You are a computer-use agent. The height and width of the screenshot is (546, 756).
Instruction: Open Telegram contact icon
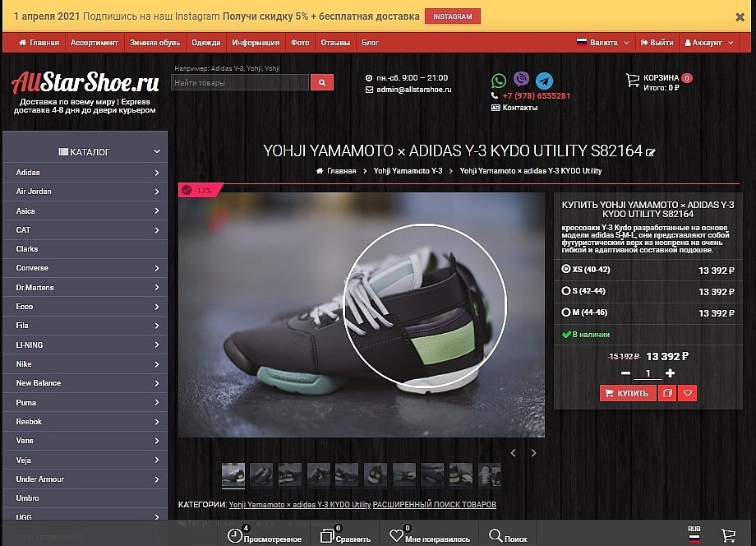click(544, 81)
